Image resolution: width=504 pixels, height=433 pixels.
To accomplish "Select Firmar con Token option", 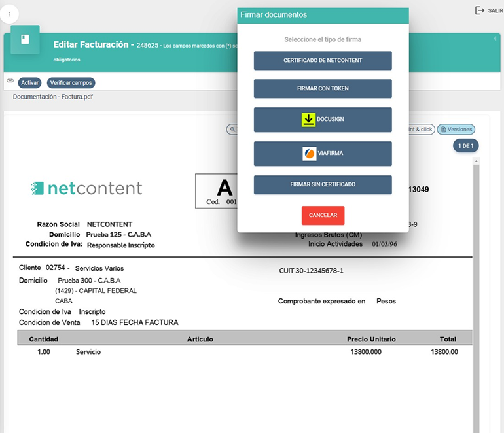I will point(323,89).
